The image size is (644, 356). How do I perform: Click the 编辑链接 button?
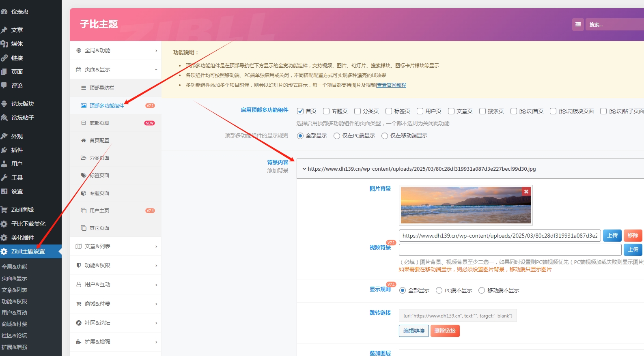click(414, 331)
